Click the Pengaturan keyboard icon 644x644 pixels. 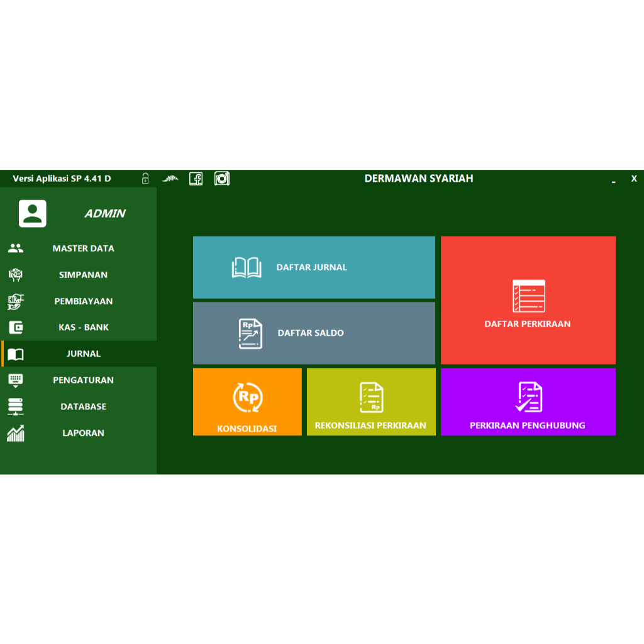pyautogui.click(x=16, y=380)
